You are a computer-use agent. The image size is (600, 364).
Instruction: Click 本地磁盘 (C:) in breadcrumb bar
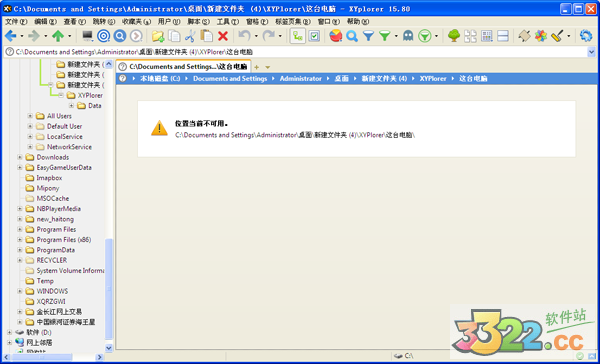(160, 79)
